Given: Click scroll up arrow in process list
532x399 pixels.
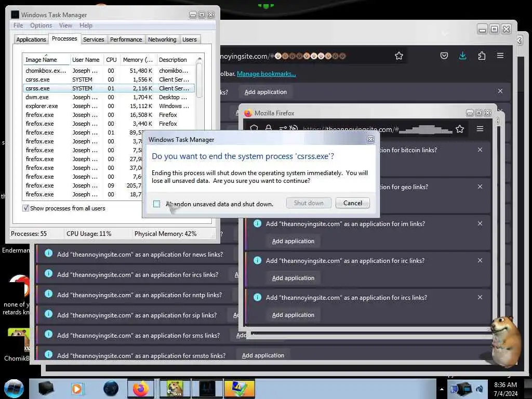Looking at the screenshot, I should click(x=199, y=59).
